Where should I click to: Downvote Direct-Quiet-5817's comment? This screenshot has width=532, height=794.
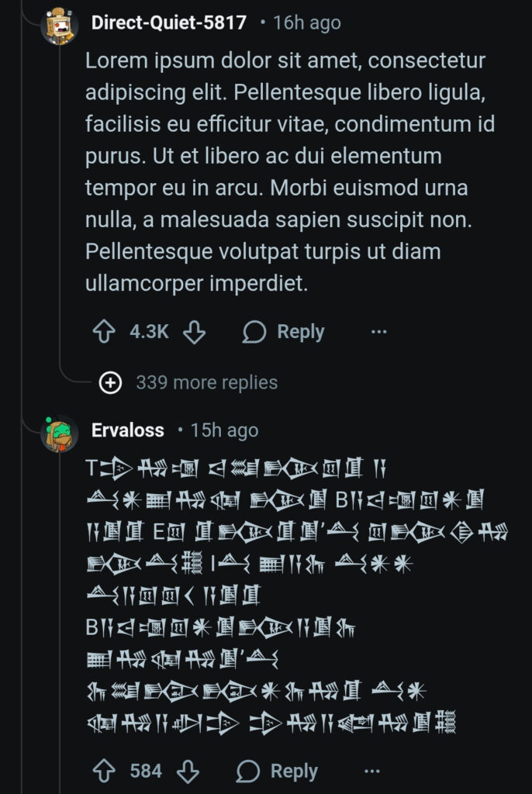click(194, 332)
